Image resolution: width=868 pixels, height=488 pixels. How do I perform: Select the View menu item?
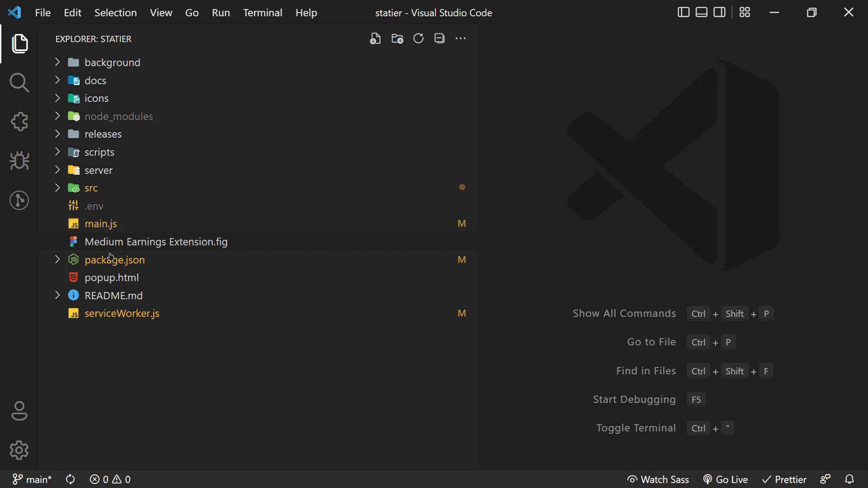[160, 13]
